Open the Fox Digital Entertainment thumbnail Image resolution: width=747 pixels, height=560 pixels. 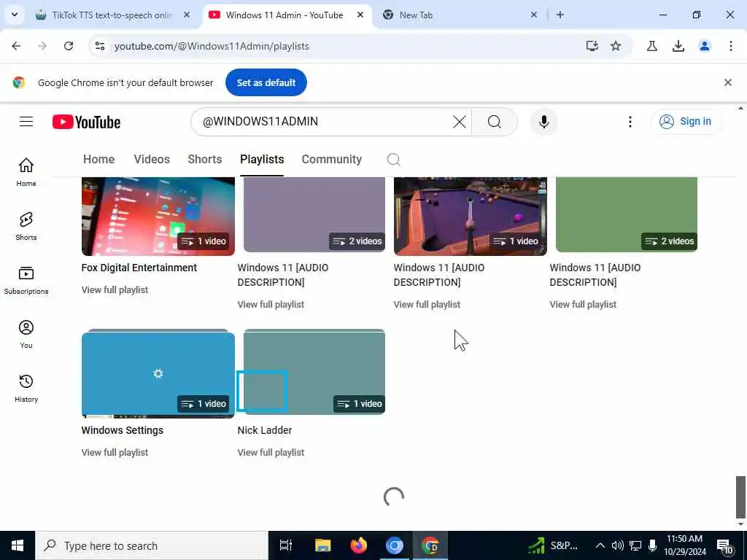coord(158,216)
